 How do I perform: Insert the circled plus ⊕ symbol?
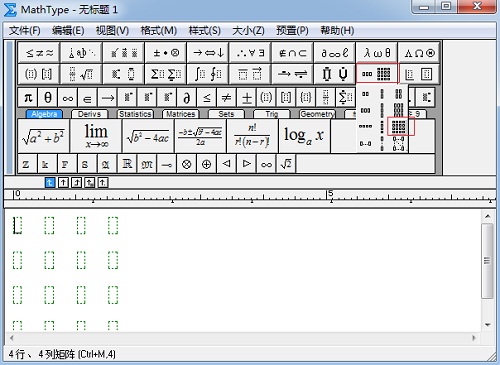206,164
